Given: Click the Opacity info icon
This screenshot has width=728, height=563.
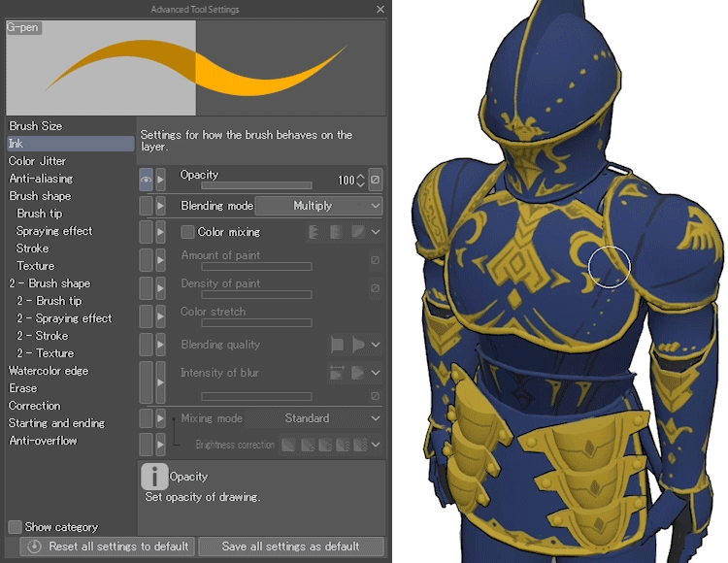Looking at the screenshot, I should (x=154, y=477).
